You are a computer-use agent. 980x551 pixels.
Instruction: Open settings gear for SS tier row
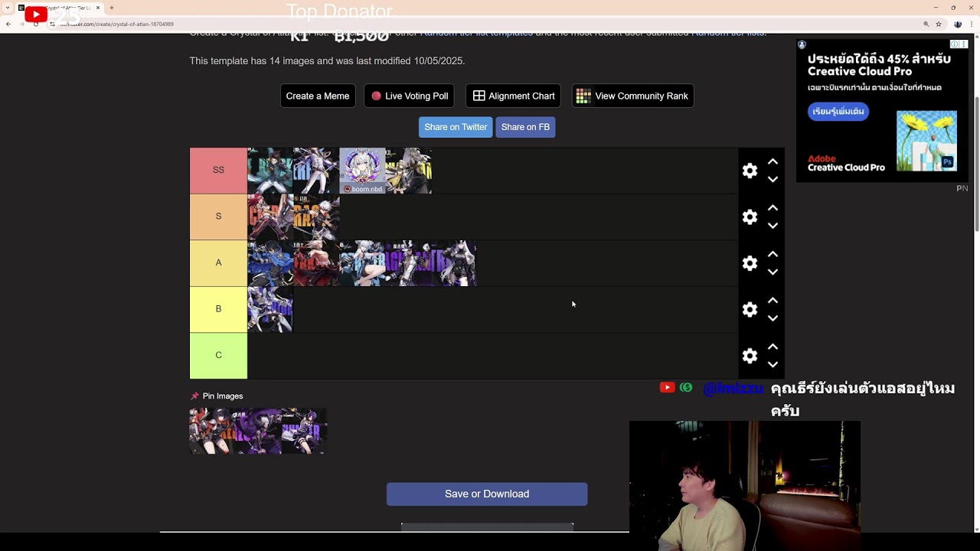(750, 171)
